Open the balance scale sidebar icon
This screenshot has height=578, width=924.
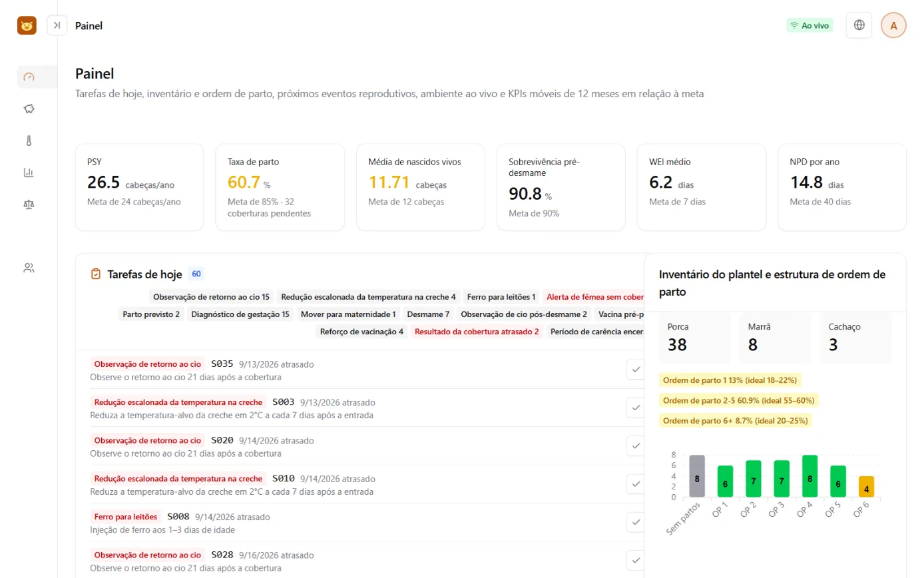[29, 204]
